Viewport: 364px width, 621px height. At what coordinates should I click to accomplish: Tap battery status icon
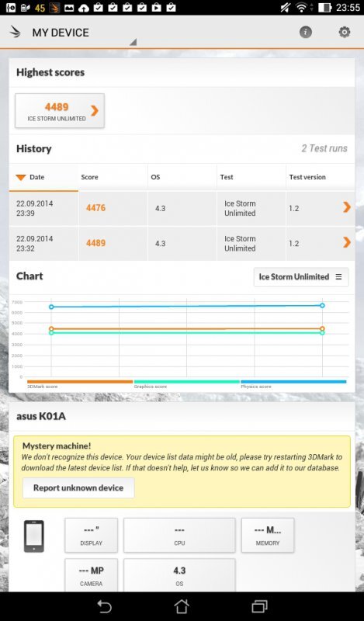pyautogui.click(x=324, y=7)
